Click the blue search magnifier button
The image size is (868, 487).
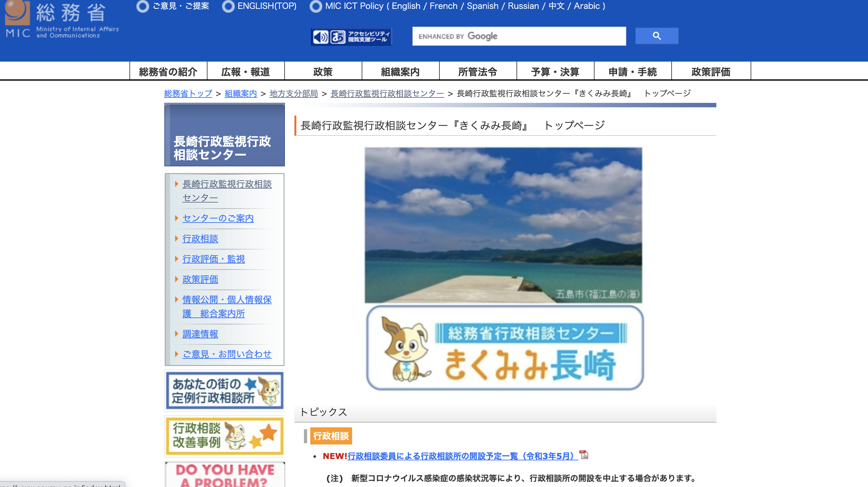tap(656, 36)
